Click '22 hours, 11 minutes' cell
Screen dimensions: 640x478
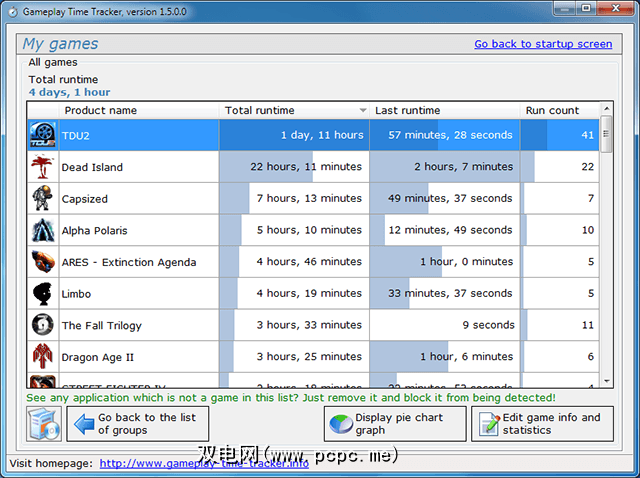click(x=294, y=167)
